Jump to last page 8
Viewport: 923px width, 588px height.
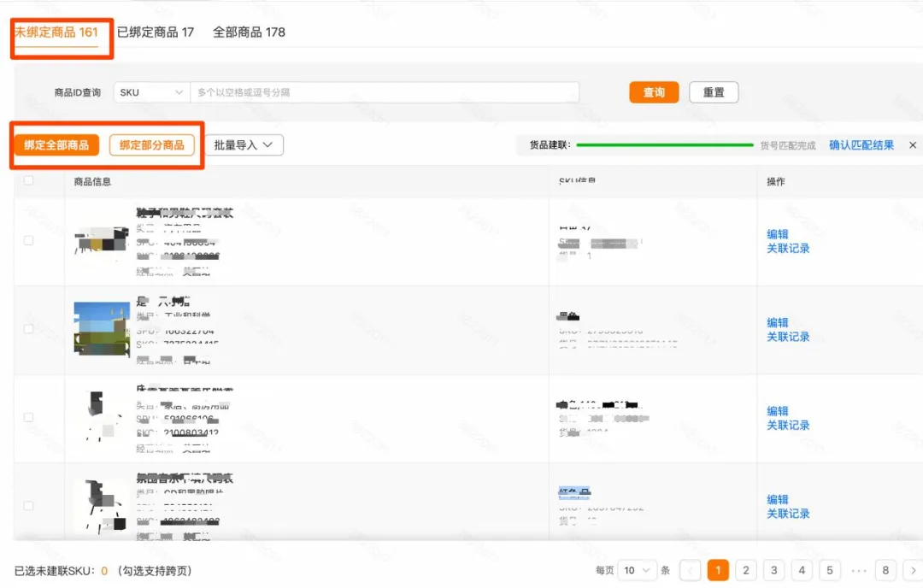885,570
